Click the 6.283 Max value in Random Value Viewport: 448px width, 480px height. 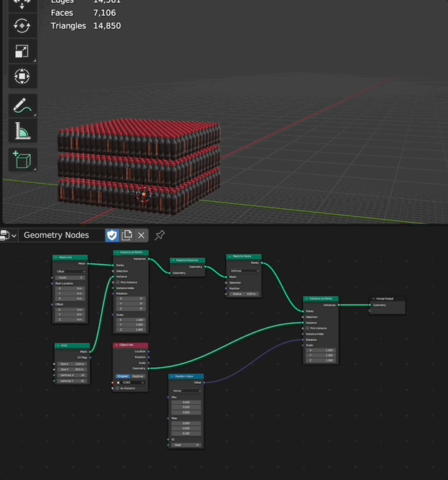click(x=186, y=434)
